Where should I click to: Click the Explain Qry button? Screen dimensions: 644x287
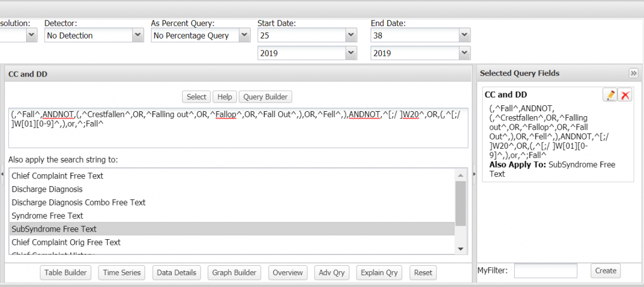tap(380, 272)
